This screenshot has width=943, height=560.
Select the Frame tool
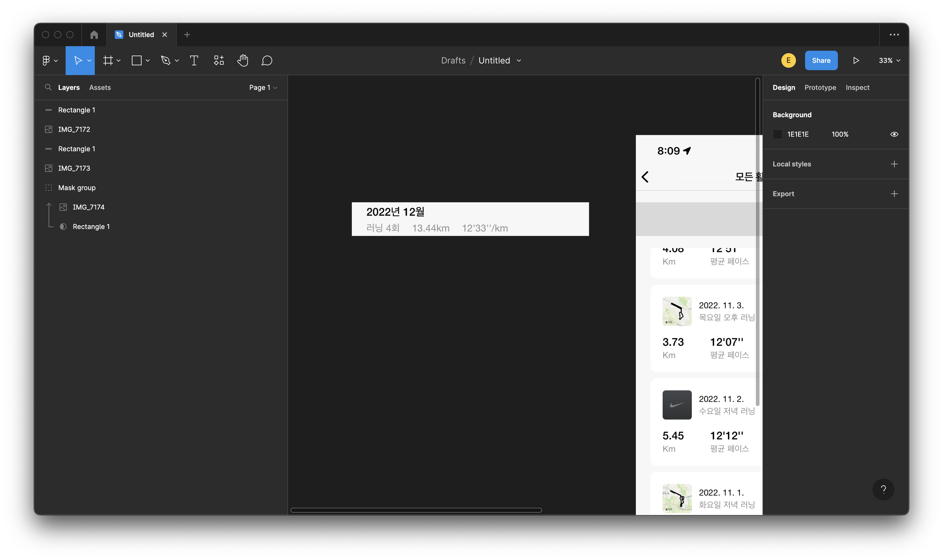click(108, 60)
